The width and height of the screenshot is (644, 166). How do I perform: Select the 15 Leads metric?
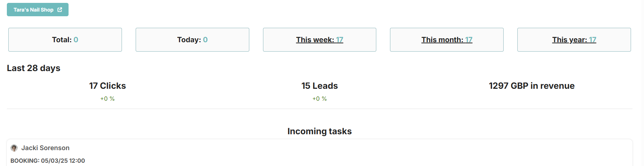click(320, 86)
